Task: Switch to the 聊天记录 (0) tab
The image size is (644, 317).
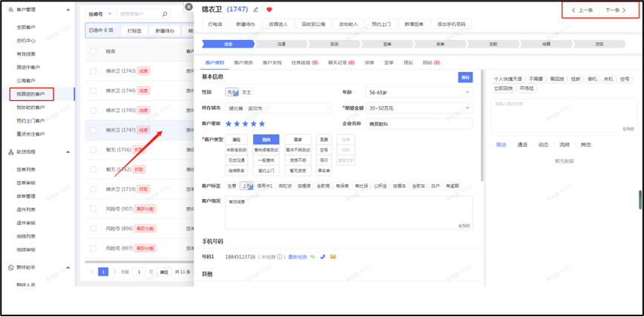Action: 342,63
